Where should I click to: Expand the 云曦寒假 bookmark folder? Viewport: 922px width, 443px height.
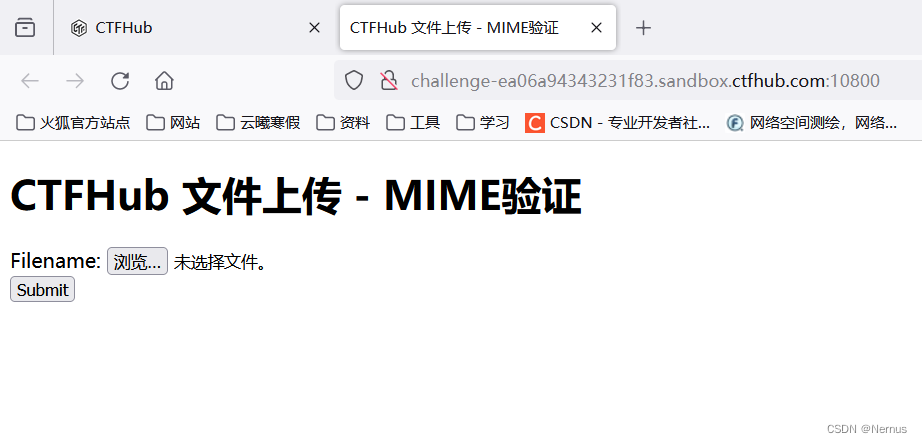pyautogui.click(x=258, y=122)
